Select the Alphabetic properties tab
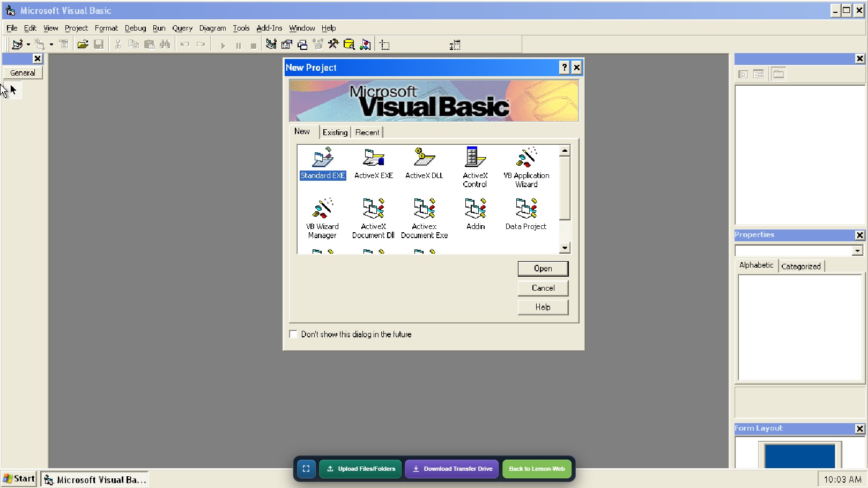 [x=756, y=265]
